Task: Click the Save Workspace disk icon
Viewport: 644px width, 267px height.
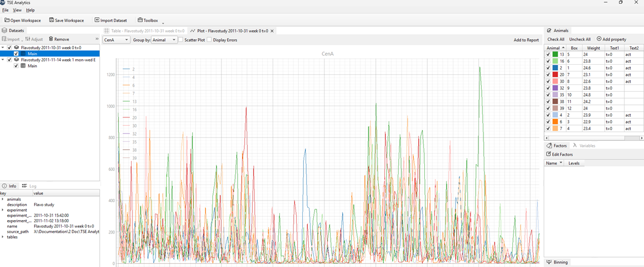Action: pos(51,20)
